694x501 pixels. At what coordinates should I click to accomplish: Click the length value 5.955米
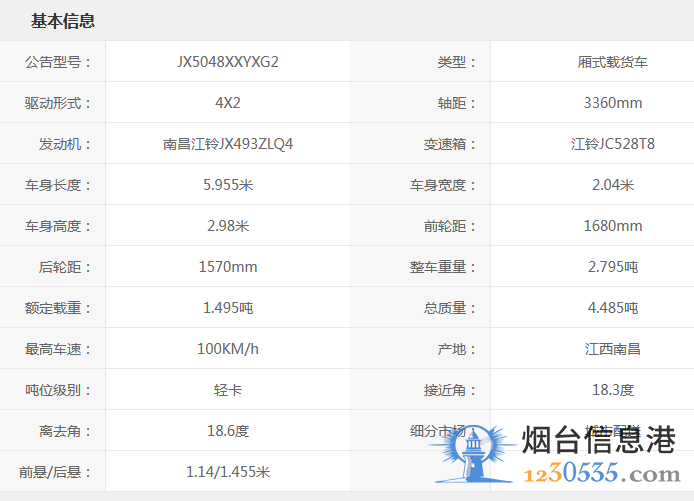tap(228, 185)
